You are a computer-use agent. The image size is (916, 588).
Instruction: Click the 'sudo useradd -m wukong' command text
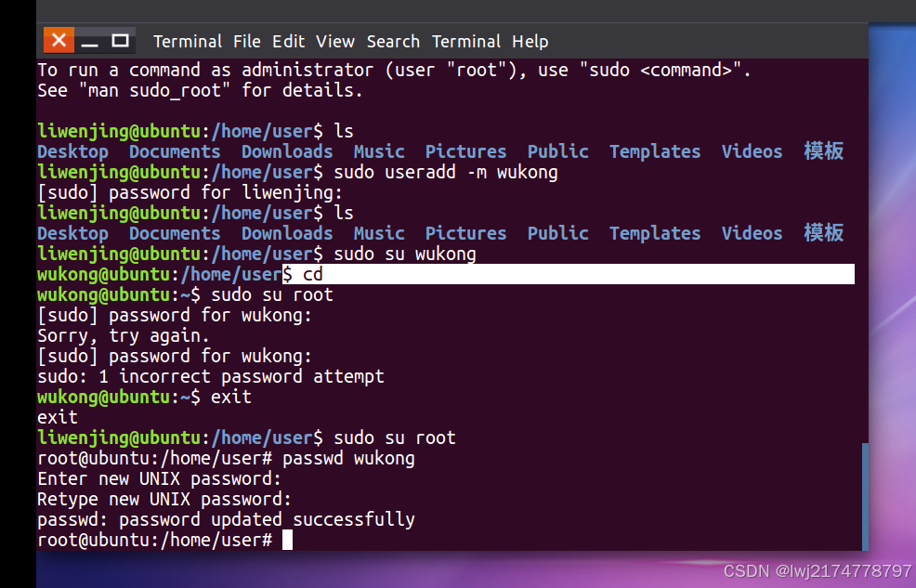coord(446,172)
